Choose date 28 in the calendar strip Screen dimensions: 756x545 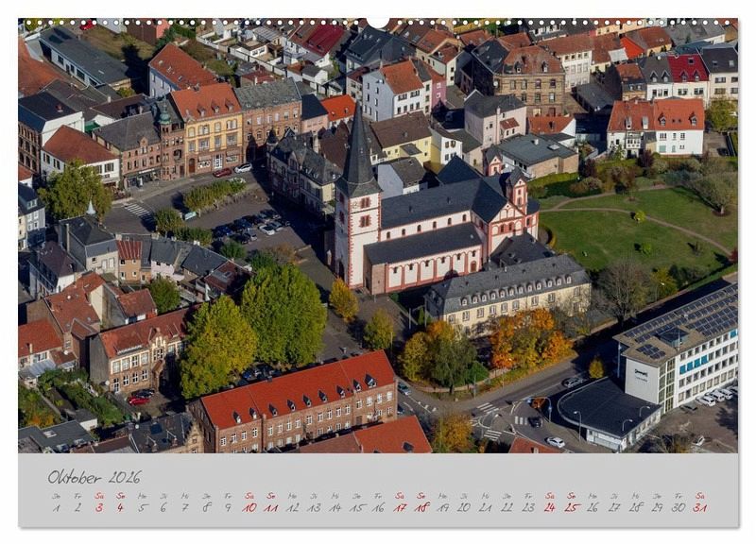(635, 507)
